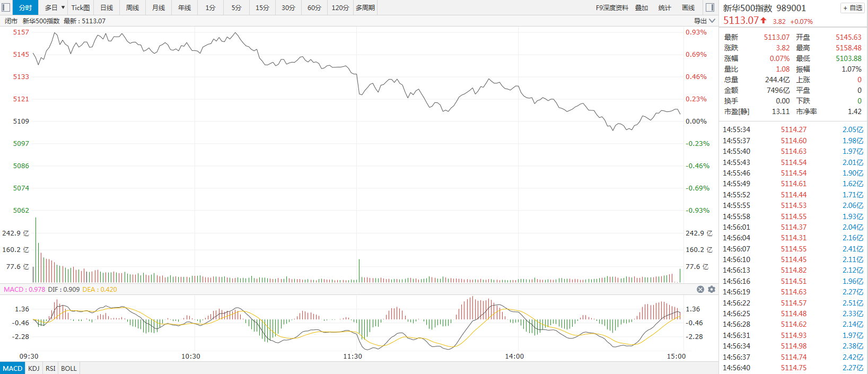Activate the 画线 draw line tool
Viewport: 868px width, 374px height.
click(688, 7)
